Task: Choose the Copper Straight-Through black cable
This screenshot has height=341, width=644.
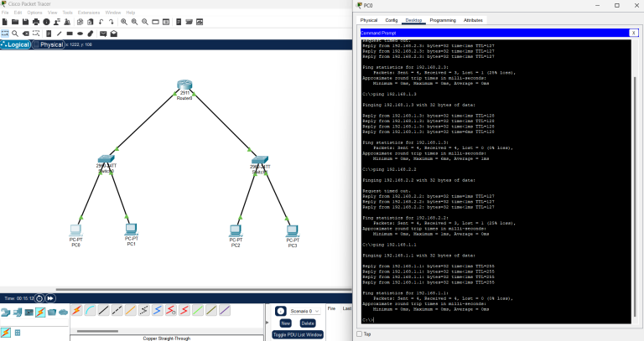Action: 103,310
